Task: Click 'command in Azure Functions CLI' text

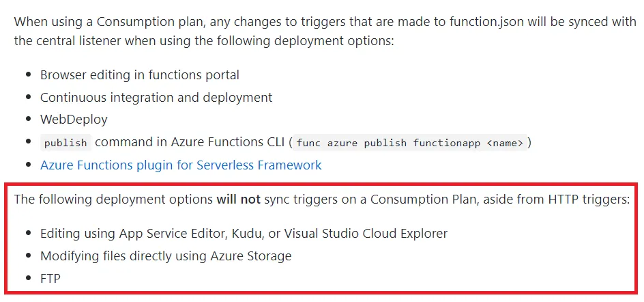Action: 190,143
